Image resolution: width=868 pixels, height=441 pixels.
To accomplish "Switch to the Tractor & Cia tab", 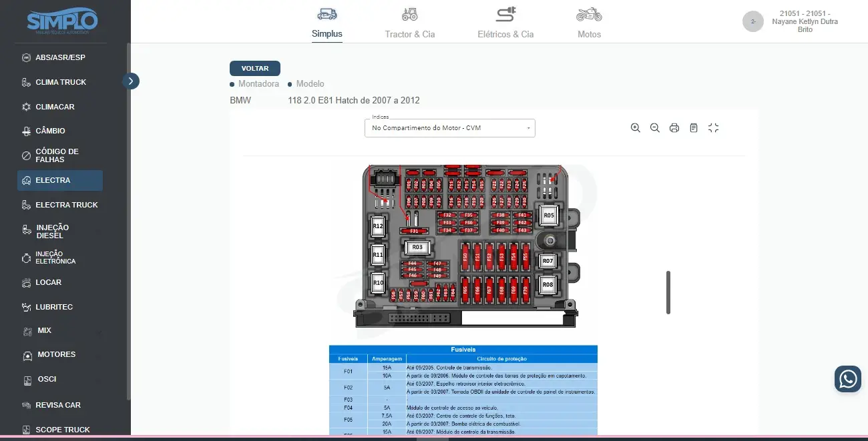I will (x=410, y=23).
